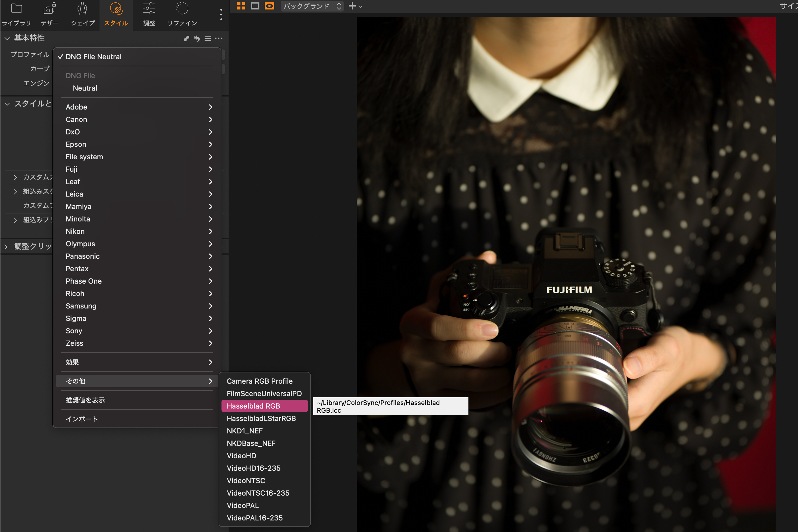The height and width of the screenshot is (532, 798).
Task: Open the Sigma profiles submenu
Action: pos(137,319)
